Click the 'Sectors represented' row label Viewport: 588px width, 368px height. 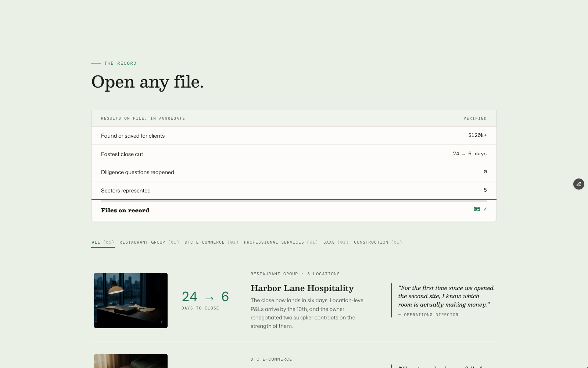(x=126, y=191)
